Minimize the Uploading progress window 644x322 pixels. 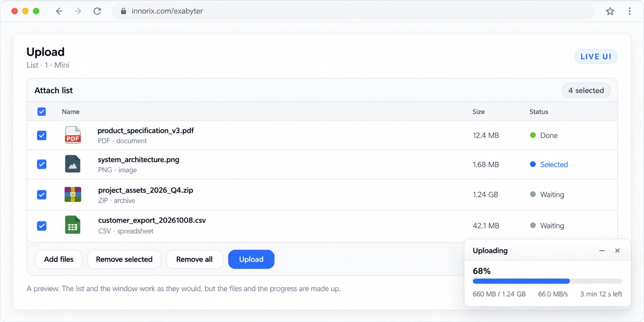point(602,250)
